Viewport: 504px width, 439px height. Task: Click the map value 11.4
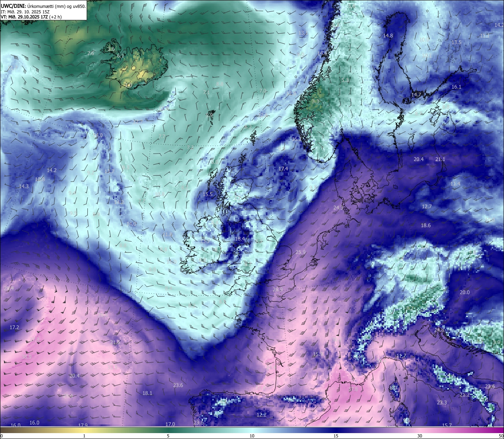click(455, 184)
